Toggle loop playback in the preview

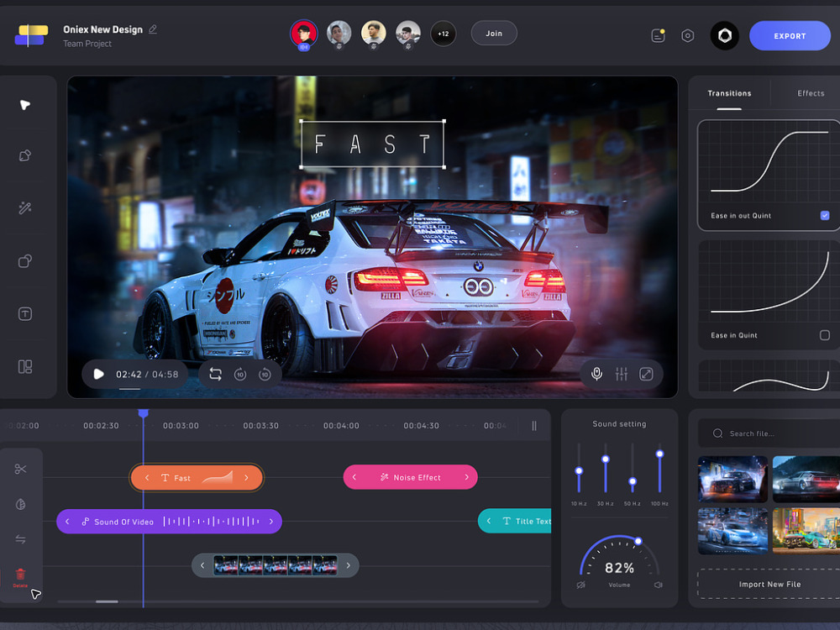(215, 374)
